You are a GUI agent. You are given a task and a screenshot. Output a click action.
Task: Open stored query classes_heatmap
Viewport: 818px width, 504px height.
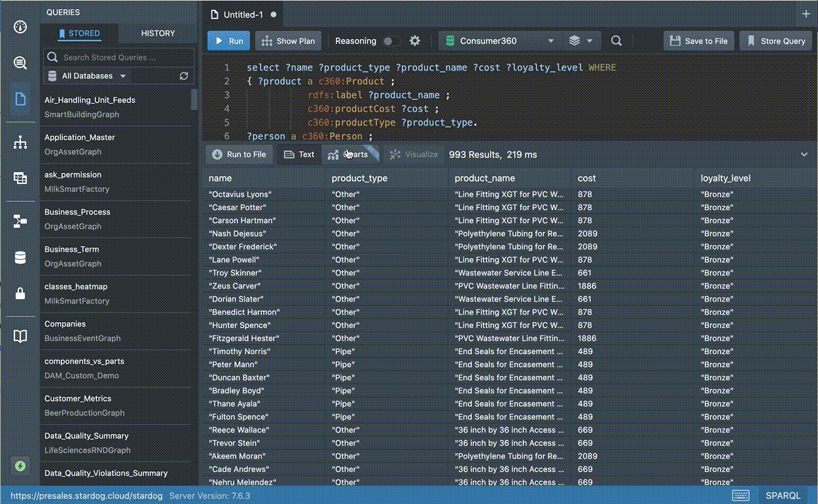point(116,293)
